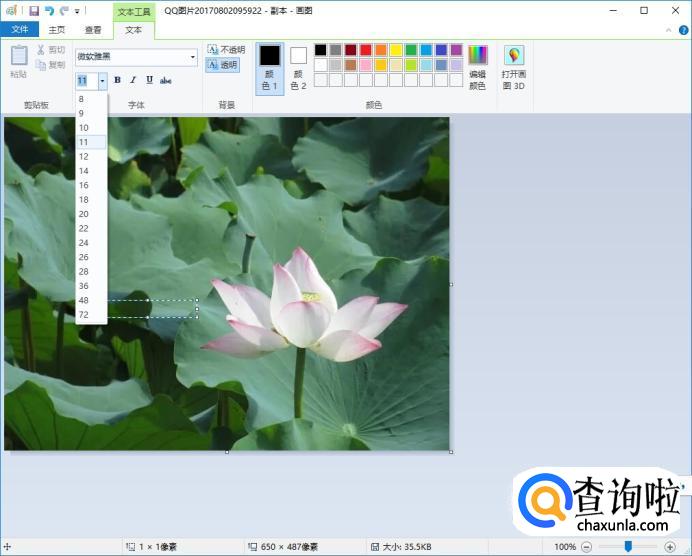Image resolution: width=692 pixels, height=556 pixels.
Task: Switch to the 主页 ribbon tab
Action: coord(56,30)
